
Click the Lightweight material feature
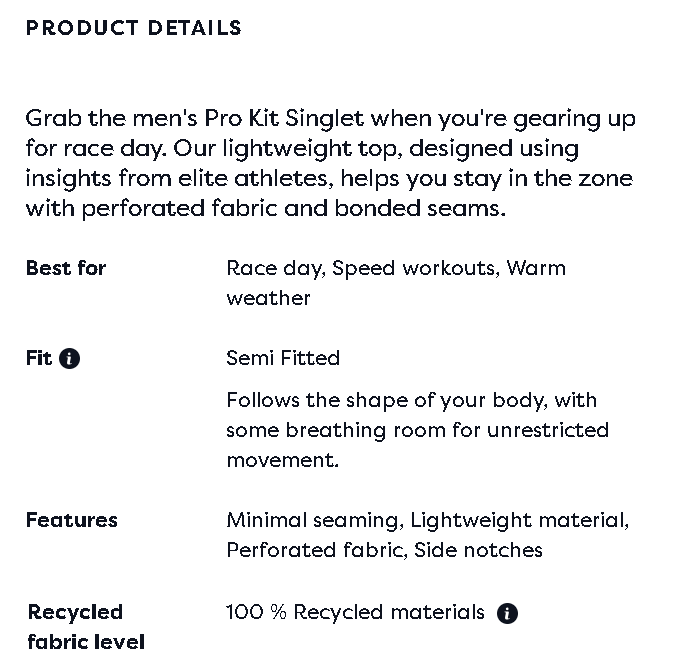click(x=518, y=520)
